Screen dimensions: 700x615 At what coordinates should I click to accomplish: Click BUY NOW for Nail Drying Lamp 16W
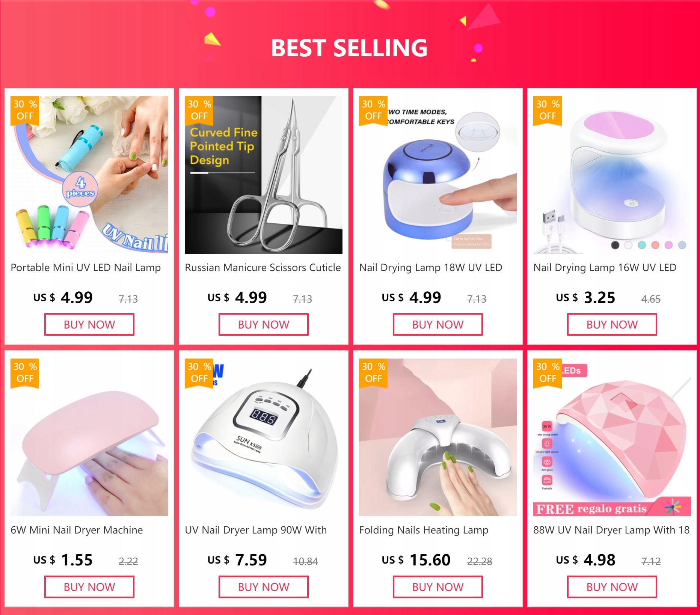tap(612, 324)
